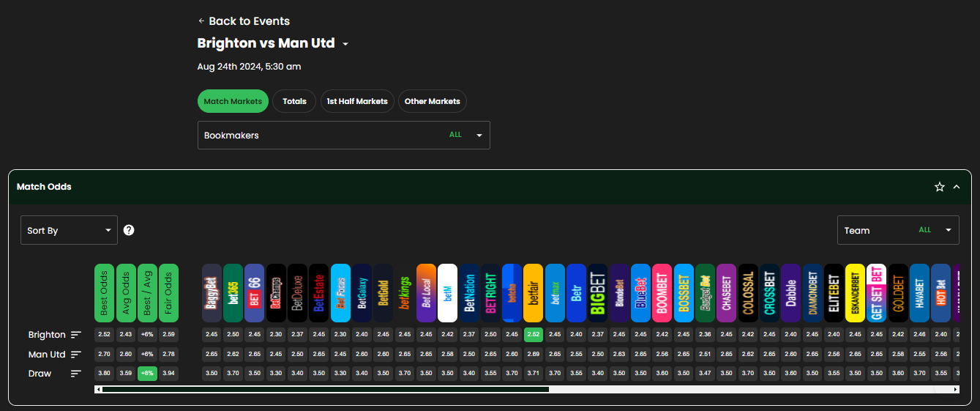Click the Fair Odds column header
Screen dimensions: 980x411
click(168, 293)
